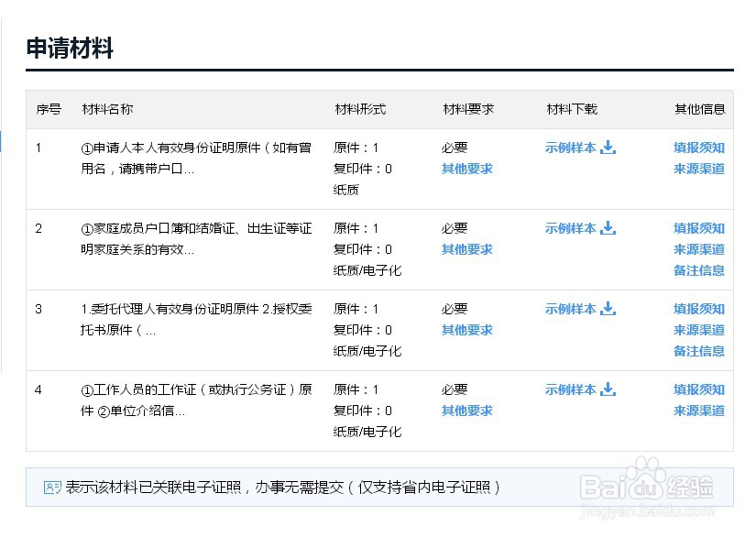Click download icon beside row 1 示例样本
The image size is (756, 537).
(608, 147)
